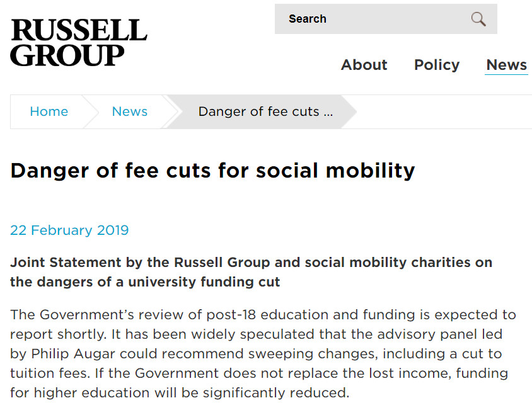The width and height of the screenshot is (532, 403).
Task: Click the breadcrumb chevron after News
Action: click(x=171, y=111)
